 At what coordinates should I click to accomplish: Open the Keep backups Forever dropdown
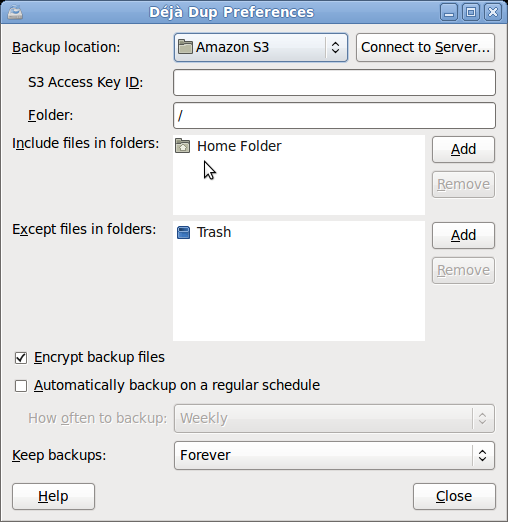pyautogui.click(x=334, y=455)
